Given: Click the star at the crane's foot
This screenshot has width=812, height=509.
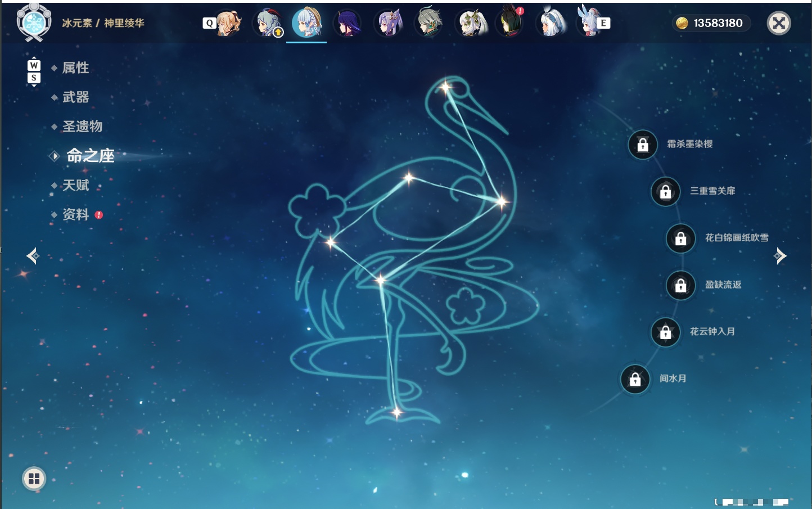Looking at the screenshot, I should (397, 413).
